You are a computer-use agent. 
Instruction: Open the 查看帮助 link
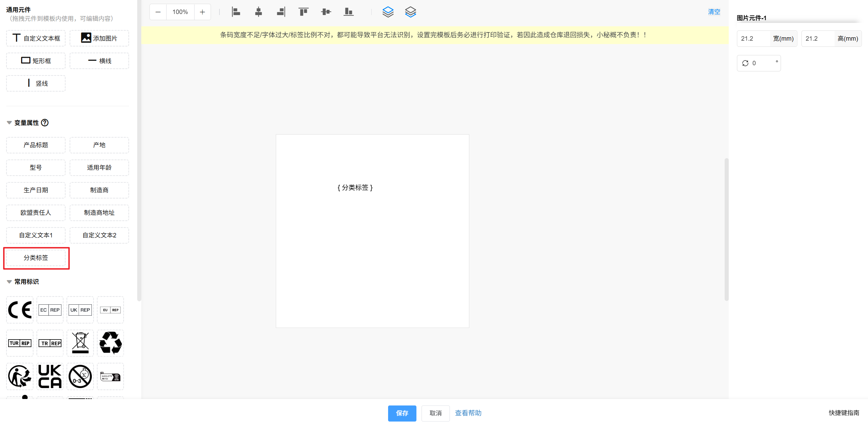tap(468, 413)
